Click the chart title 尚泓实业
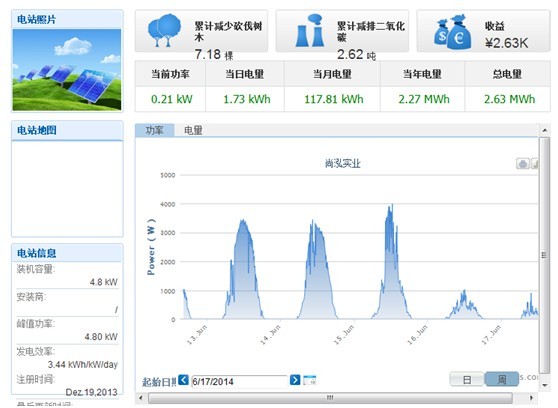 343,164
